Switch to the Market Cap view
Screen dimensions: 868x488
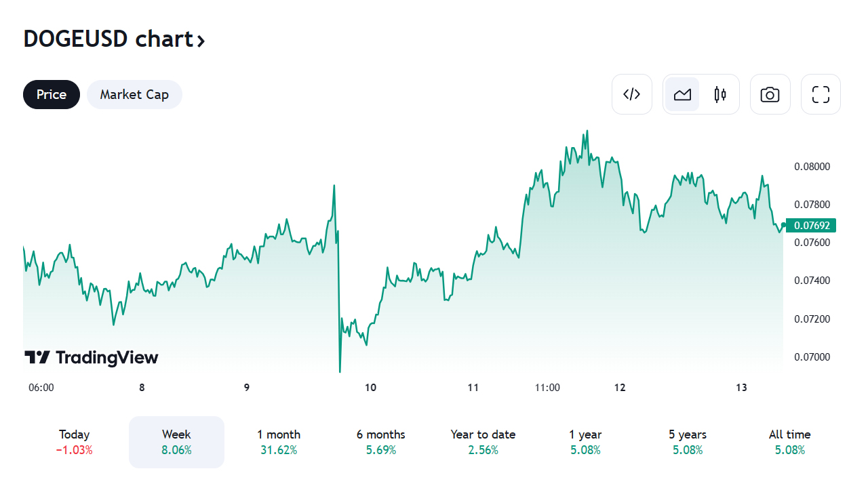134,94
